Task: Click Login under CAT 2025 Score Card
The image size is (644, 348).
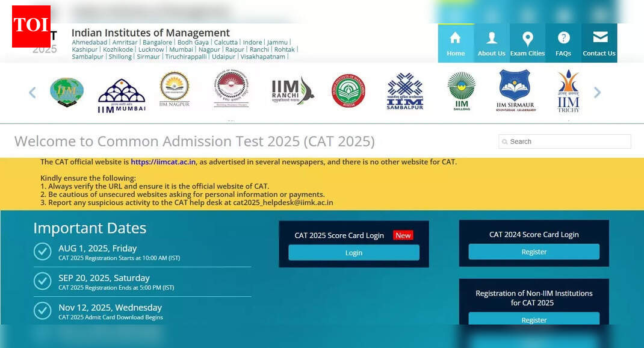Action: click(x=354, y=253)
